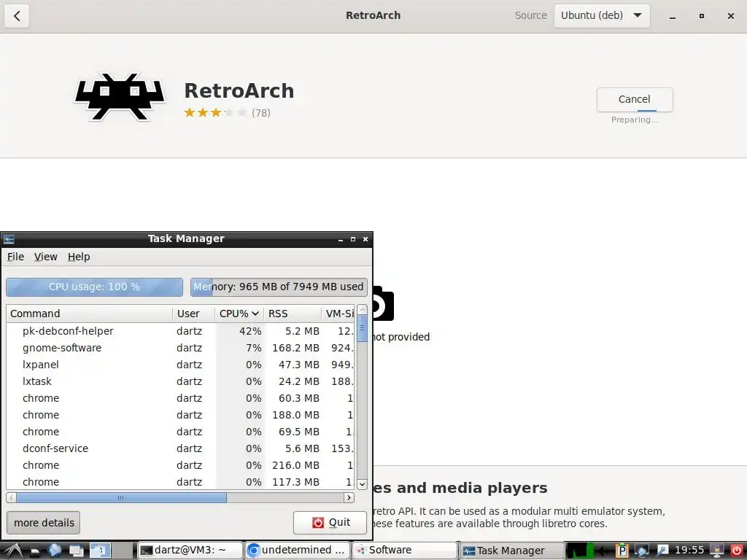
Task: Switch to the undetermined Chrome taskbar item
Action: tap(298, 551)
